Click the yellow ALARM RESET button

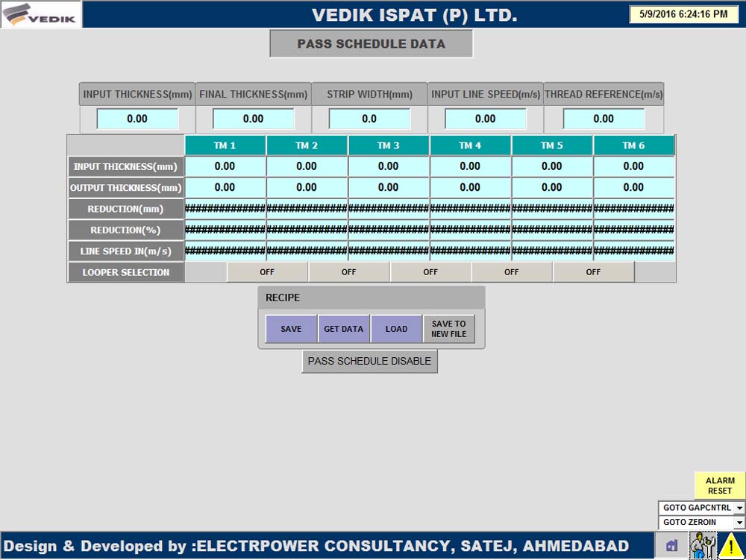[720, 485]
